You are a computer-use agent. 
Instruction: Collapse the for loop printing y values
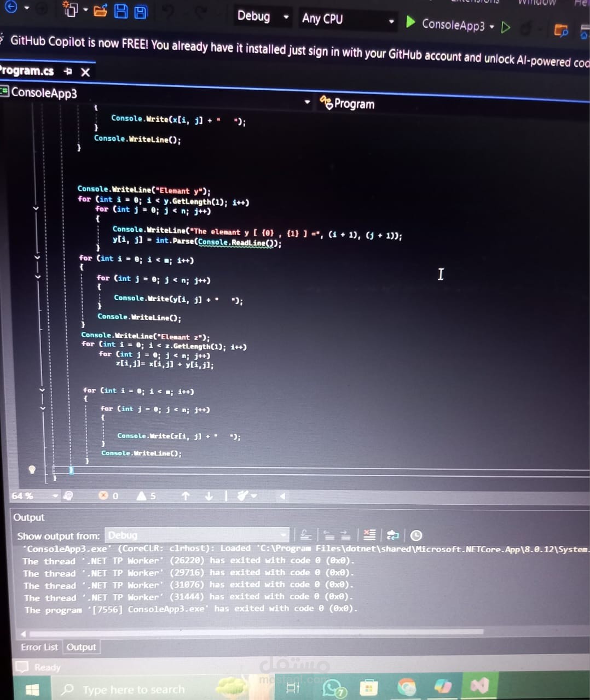[36, 257]
